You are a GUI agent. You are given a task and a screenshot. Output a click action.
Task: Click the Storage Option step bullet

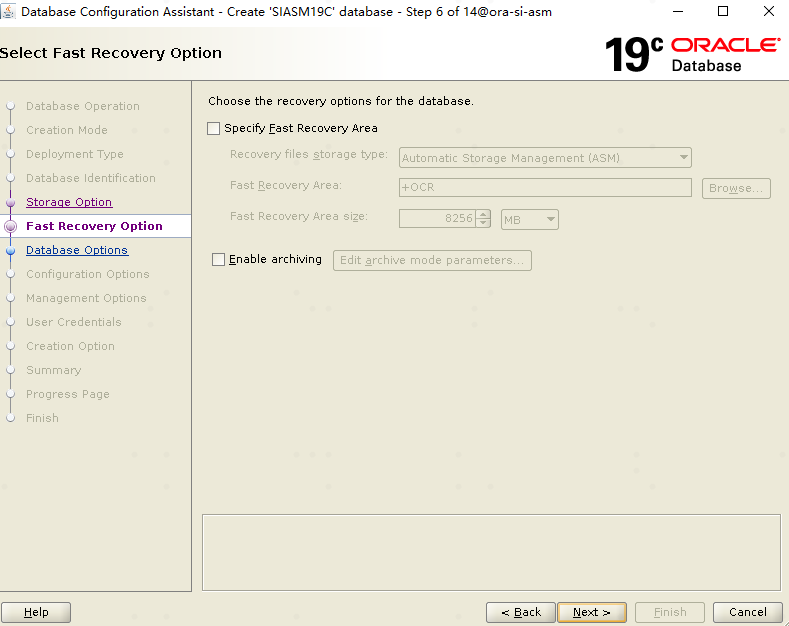11,202
